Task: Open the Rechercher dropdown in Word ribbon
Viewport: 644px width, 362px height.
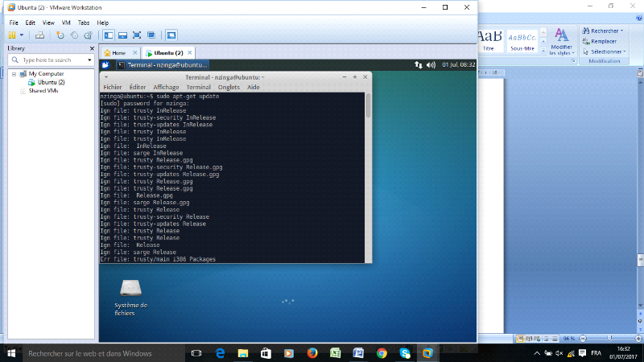Action: point(622,31)
